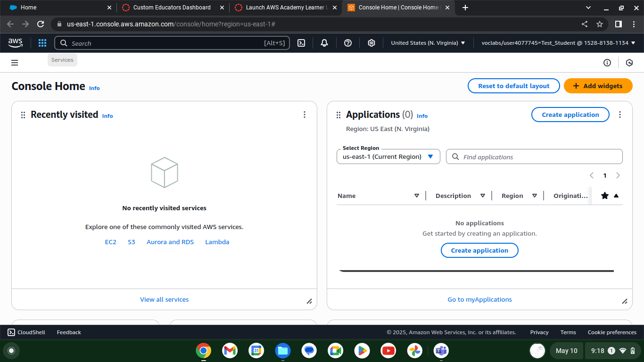Launch CloudShell from the top navigation bar
The image size is (644, 362).
(301, 43)
